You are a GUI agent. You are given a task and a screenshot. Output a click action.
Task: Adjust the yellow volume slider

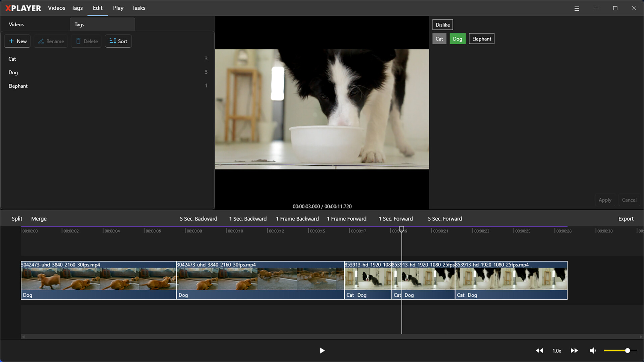(x=620, y=351)
